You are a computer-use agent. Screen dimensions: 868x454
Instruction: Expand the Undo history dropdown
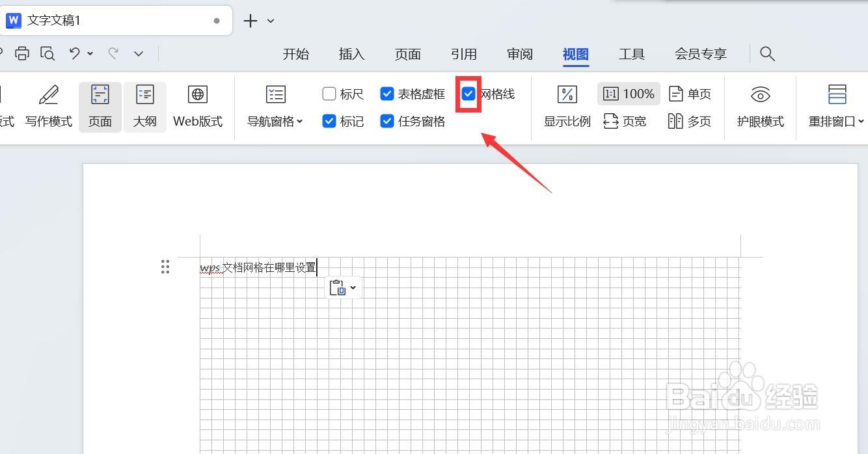click(x=90, y=53)
